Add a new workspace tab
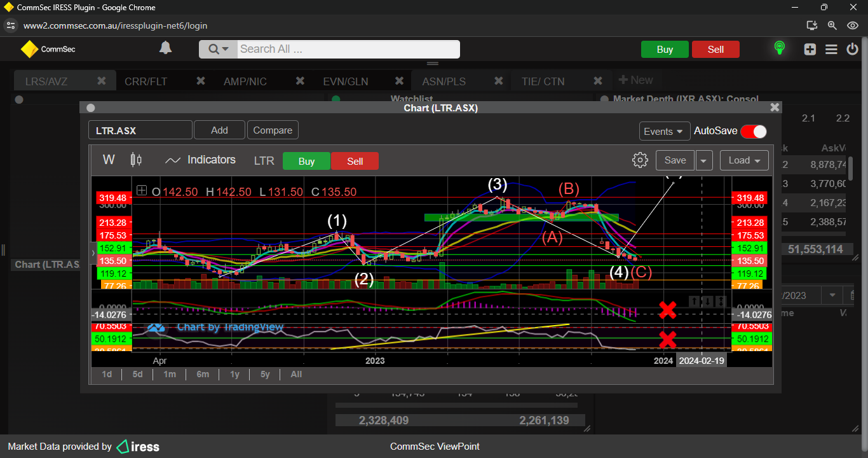Viewport: 868px width, 458px height. [635, 80]
